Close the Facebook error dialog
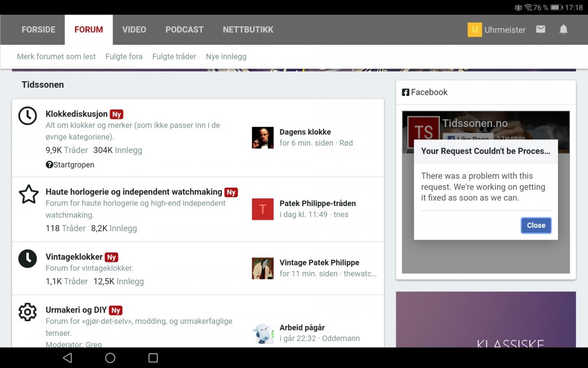588x368 pixels. [536, 225]
